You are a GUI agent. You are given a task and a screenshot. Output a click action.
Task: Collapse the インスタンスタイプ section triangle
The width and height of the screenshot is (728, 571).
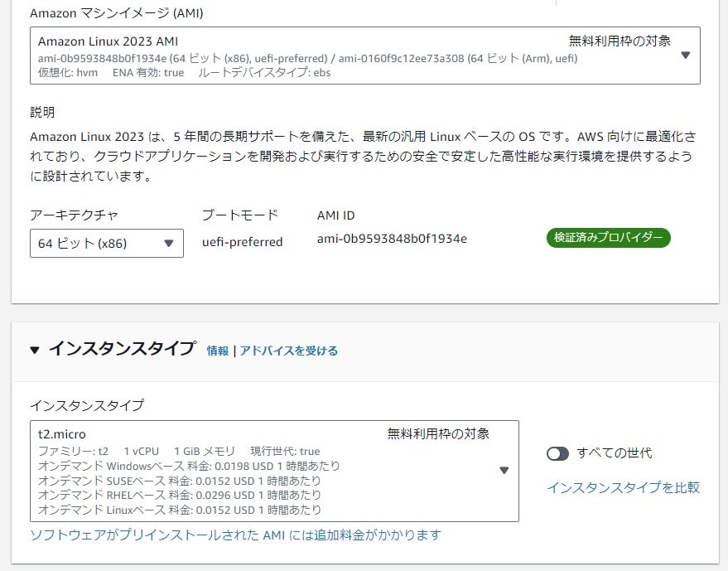(x=35, y=350)
